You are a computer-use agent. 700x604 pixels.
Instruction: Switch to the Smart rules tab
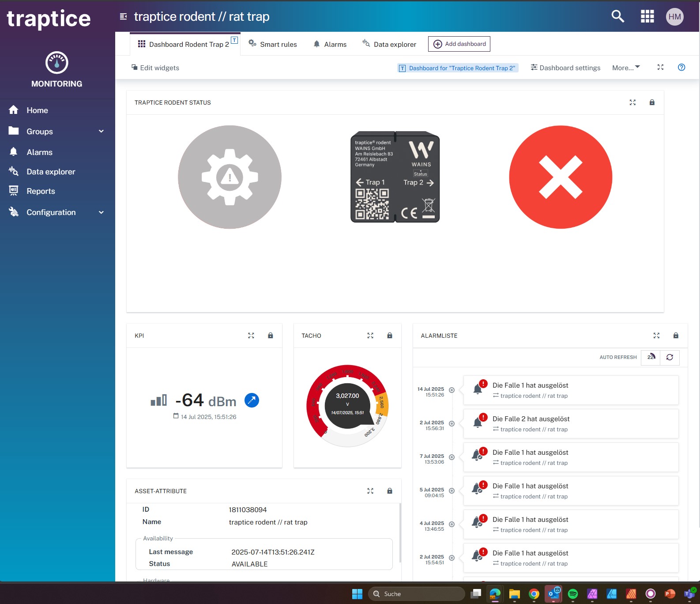(x=273, y=44)
